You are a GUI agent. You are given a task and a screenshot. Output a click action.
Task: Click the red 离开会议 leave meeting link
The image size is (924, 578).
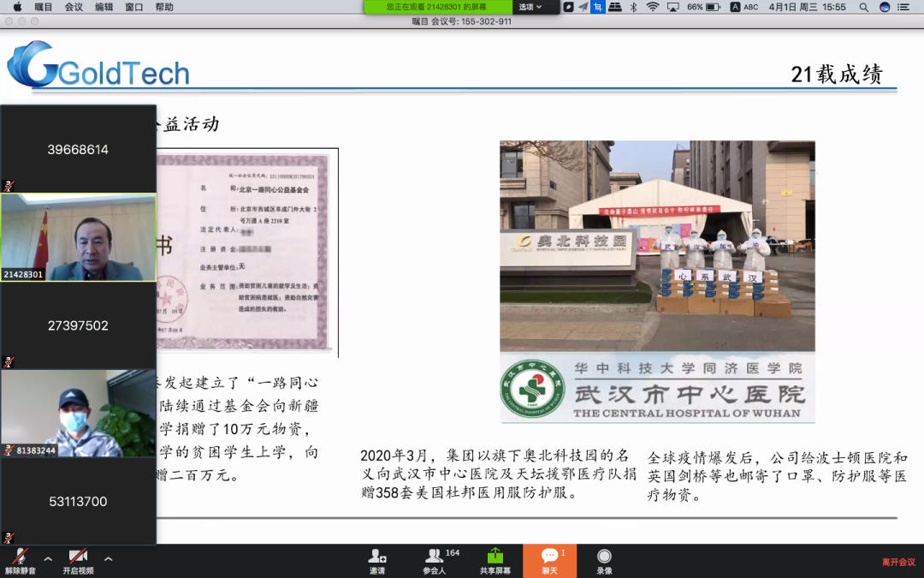click(x=898, y=562)
